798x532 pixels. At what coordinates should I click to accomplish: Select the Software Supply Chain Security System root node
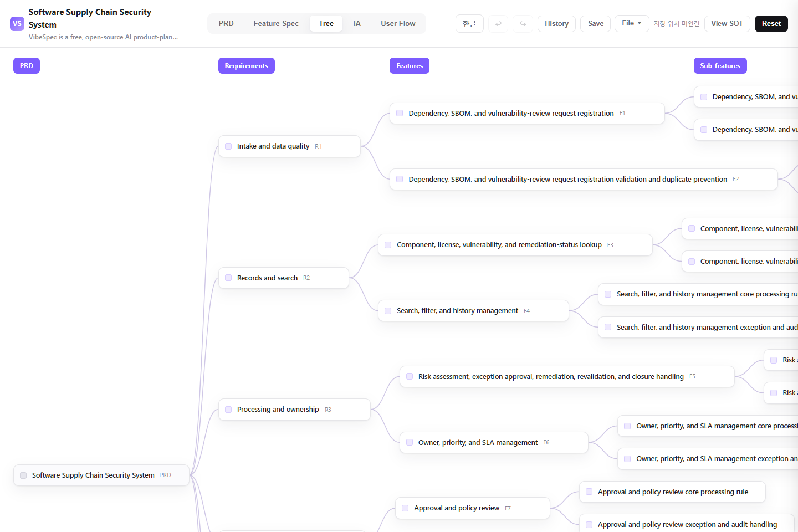coord(101,475)
